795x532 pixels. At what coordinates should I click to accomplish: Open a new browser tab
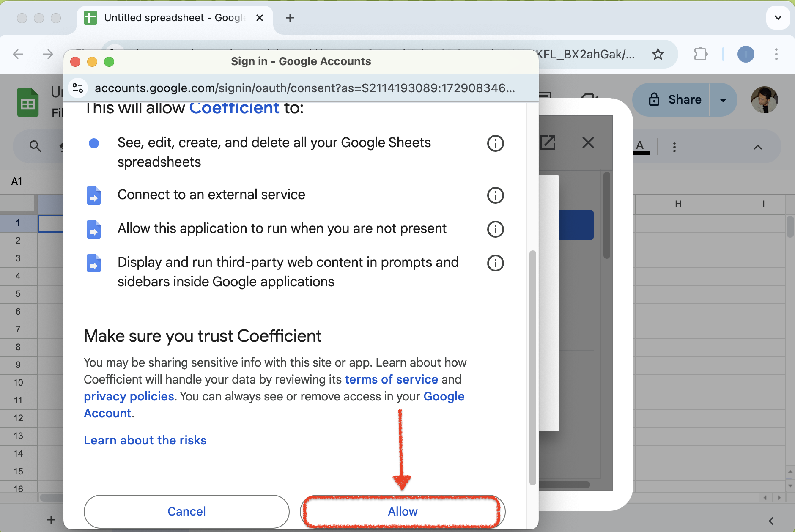click(290, 18)
